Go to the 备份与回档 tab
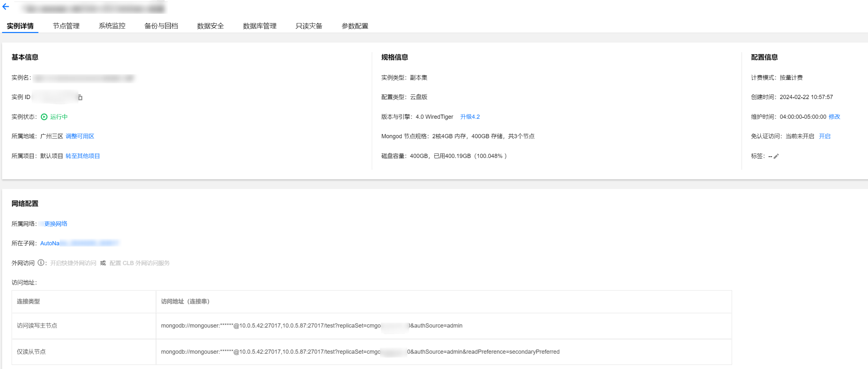868x369 pixels. (161, 26)
